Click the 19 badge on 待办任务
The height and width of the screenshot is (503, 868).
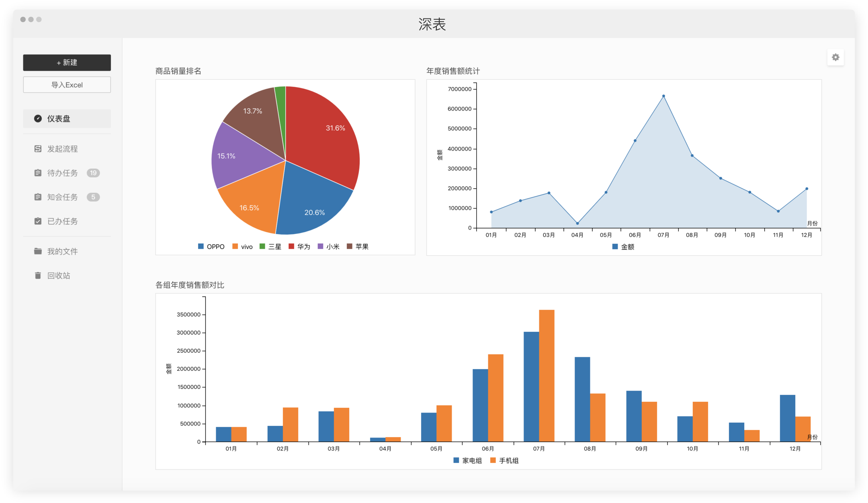tap(93, 173)
